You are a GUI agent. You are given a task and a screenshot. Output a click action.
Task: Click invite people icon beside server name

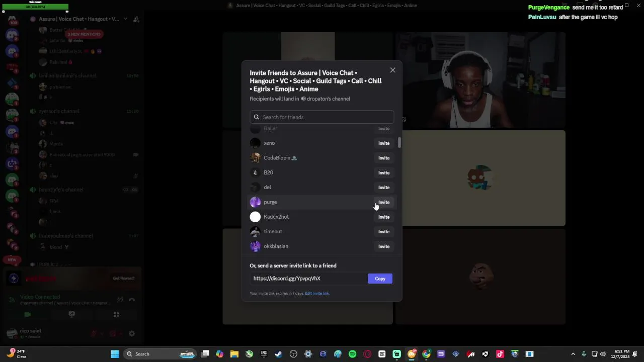click(136, 19)
